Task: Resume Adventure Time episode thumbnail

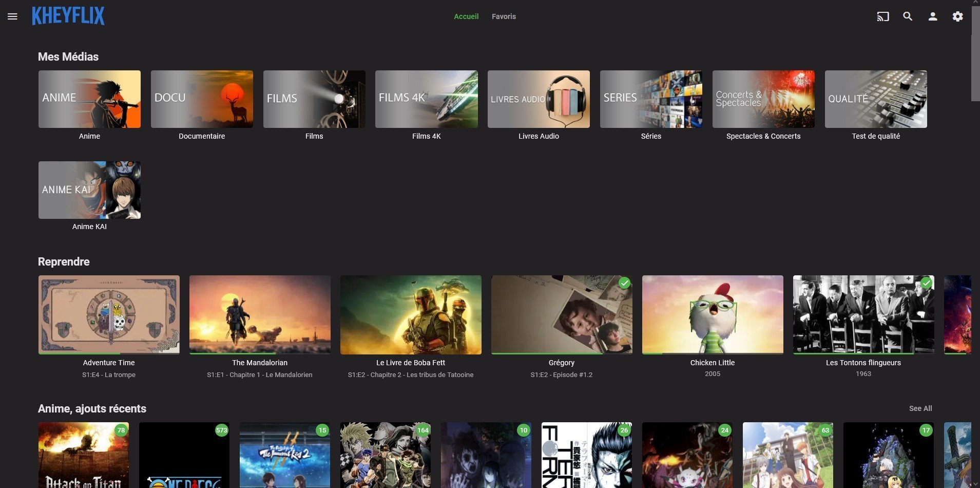Action: click(109, 314)
